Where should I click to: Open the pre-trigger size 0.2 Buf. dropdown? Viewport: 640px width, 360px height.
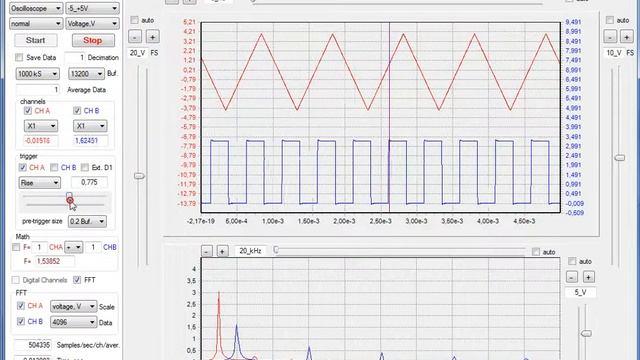[x=87, y=221]
